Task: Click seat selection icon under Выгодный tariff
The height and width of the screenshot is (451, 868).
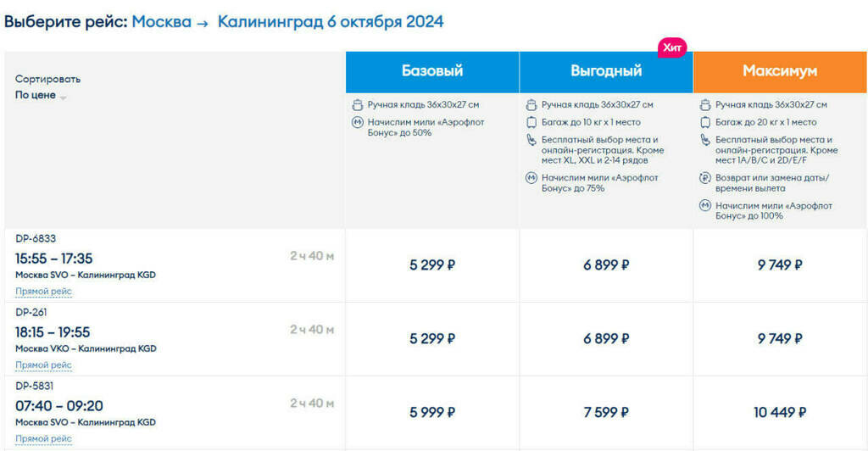Action: point(531,140)
